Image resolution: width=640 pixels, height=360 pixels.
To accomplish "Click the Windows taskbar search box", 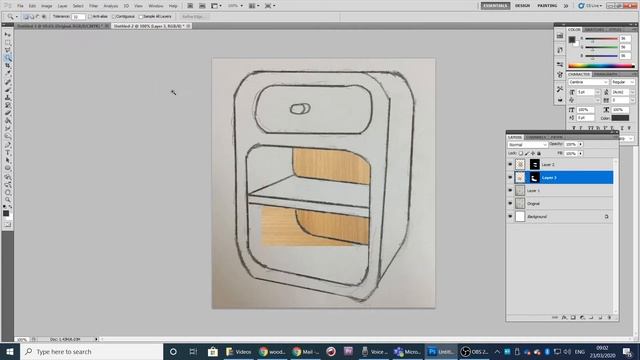I will point(91,351).
